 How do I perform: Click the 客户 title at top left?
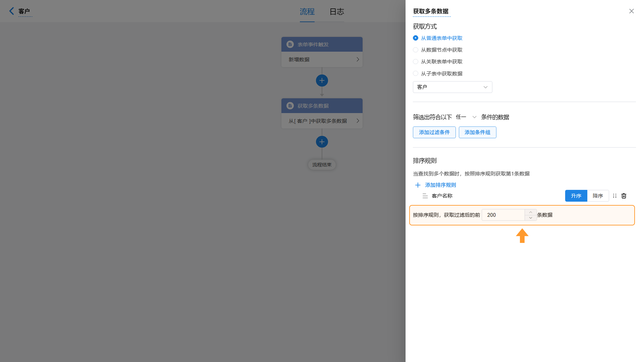[24, 11]
